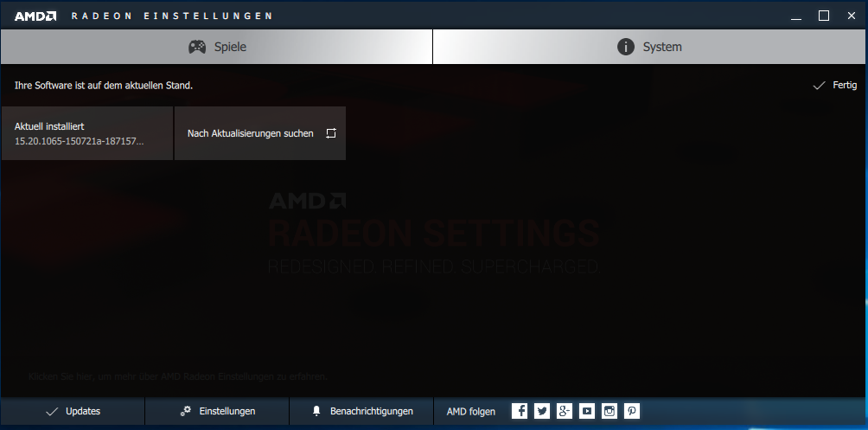Click the checkmark icon next to Fertig

tap(819, 86)
